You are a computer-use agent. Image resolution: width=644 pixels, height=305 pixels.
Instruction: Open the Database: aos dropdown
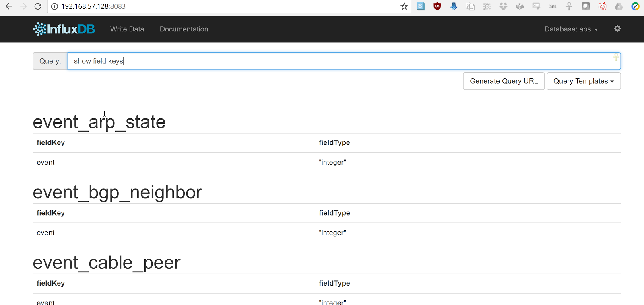point(571,29)
